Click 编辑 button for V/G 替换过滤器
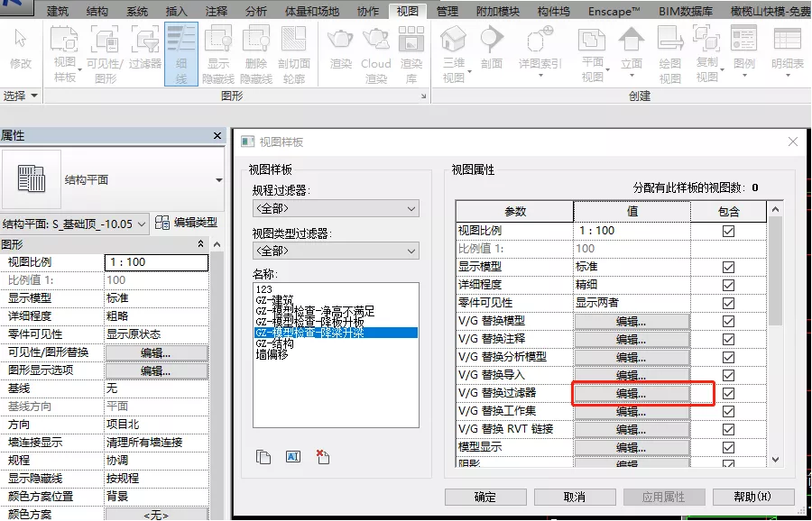This screenshot has height=521, width=812. [x=632, y=394]
